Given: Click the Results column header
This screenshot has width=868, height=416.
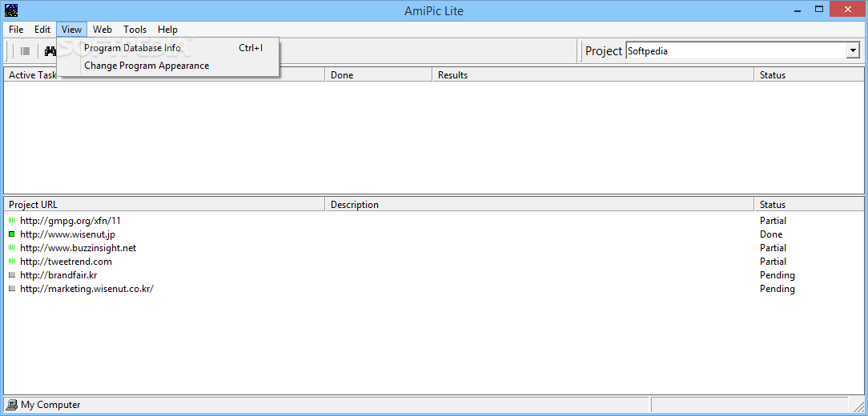Looking at the screenshot, I should [x=593, y=74].
